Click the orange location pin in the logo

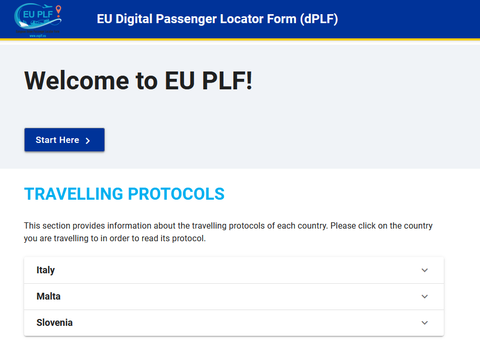point(58,11)
